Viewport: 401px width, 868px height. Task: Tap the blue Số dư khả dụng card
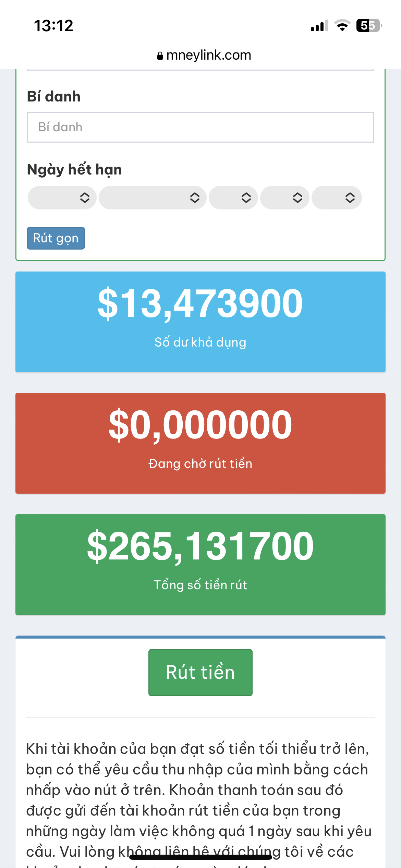click(200, 322)
